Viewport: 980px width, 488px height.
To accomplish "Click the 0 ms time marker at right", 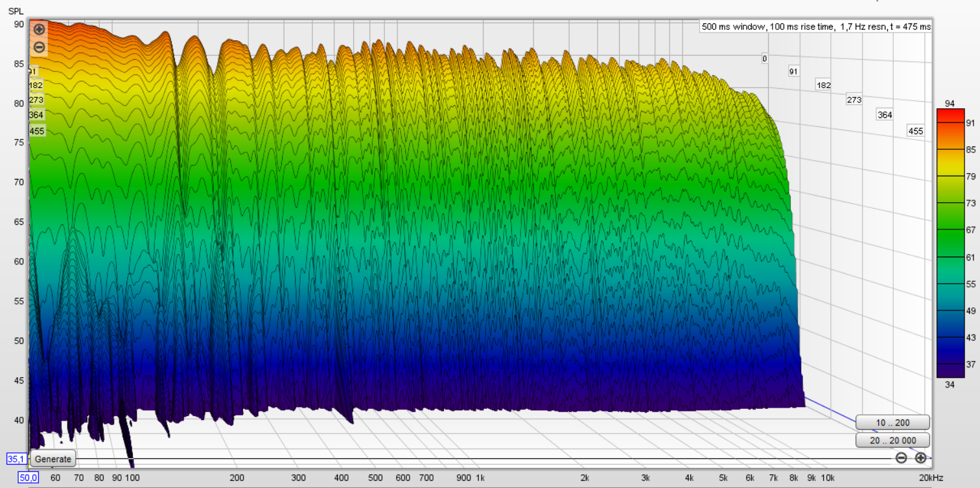I will tap(765, 59).
